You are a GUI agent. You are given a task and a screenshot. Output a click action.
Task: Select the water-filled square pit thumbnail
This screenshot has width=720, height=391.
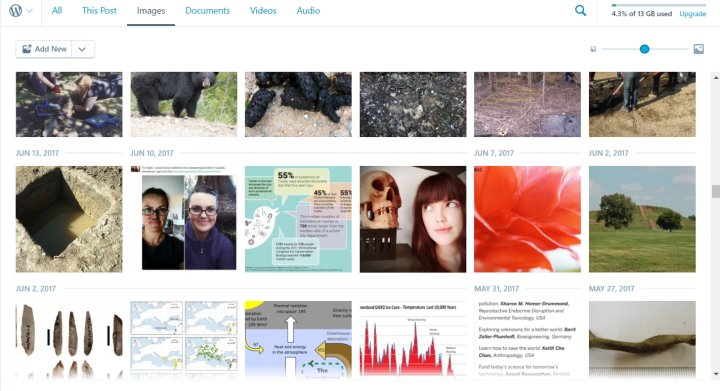click(69, 219)
